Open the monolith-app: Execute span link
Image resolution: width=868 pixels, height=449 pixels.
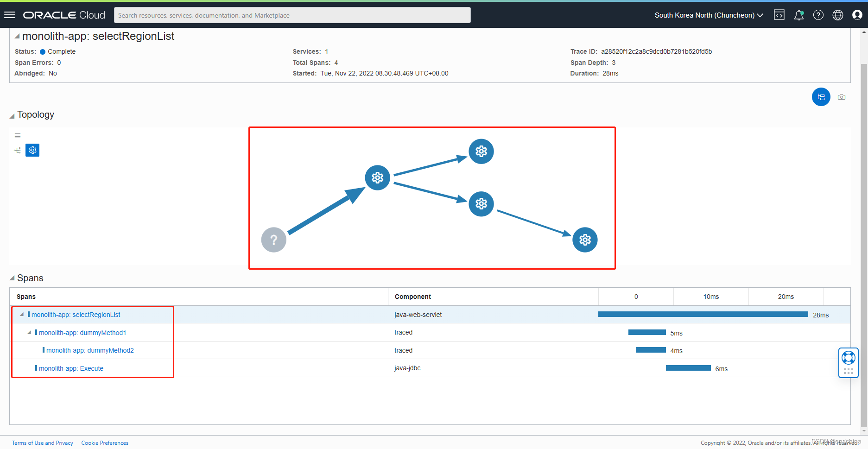pyautogui.click(x=71, y=368)
